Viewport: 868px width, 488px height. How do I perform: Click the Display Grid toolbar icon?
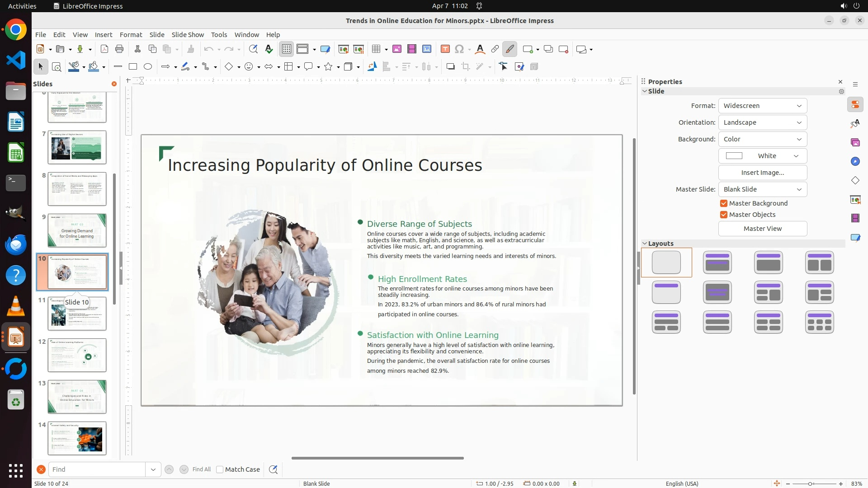287,49
